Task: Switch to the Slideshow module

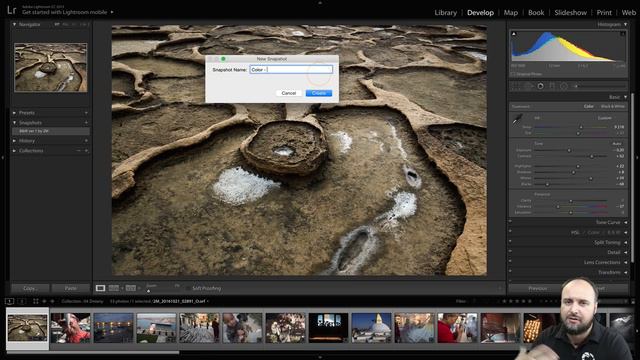Action: pos(570,13)
